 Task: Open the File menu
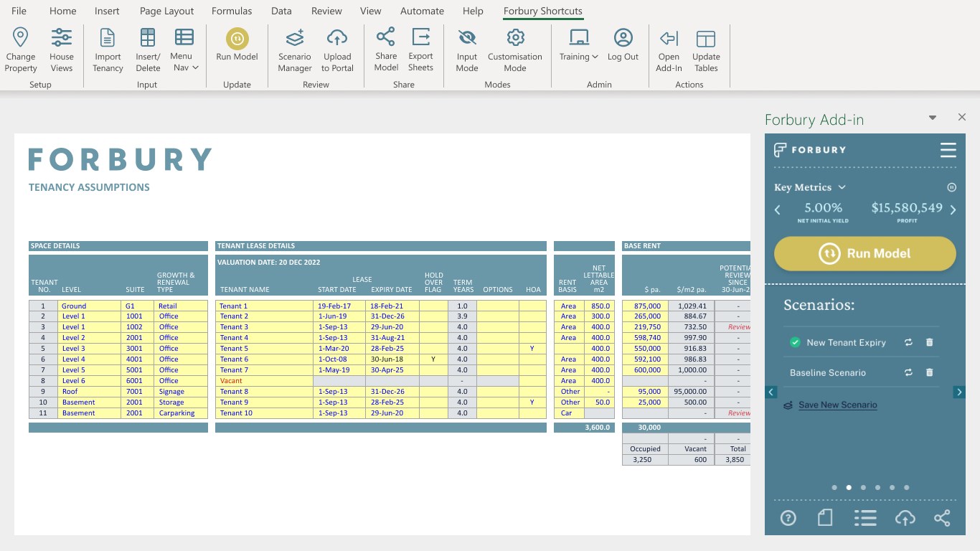click(19, 11)
